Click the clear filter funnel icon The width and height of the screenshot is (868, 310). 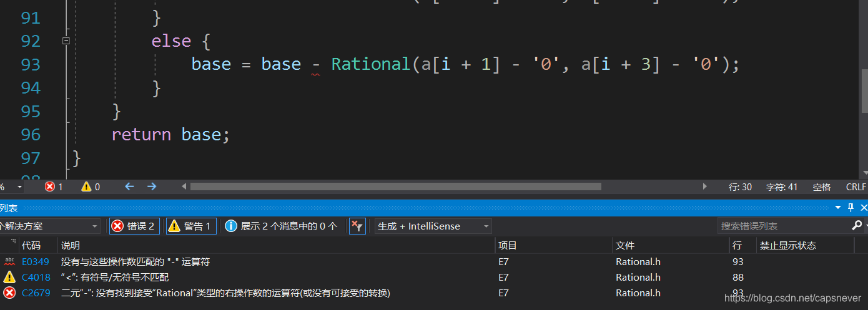click(x=357, y=226)
